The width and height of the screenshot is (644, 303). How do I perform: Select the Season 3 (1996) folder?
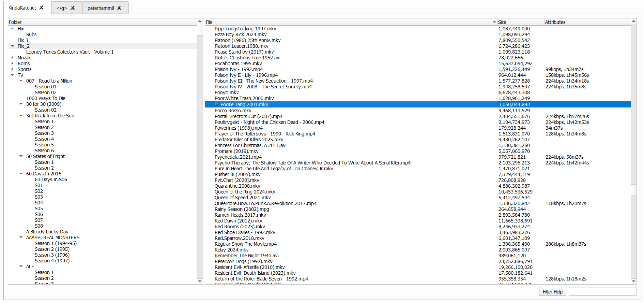(x=52, y=255)
